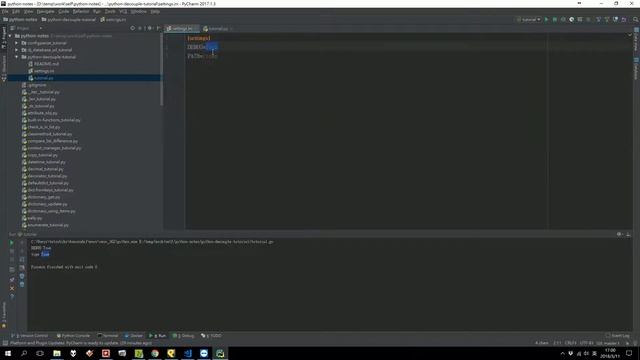The width and height of the screenshot is (640, 360).
Task: Open the Database side panel tab
Action: click(x=636, y=69)
